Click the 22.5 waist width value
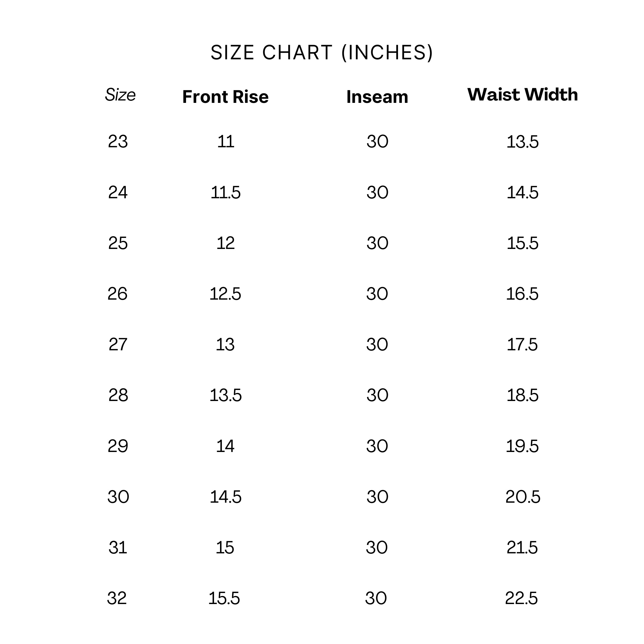The width and height of the screenshot is (644, 644). 521,598
